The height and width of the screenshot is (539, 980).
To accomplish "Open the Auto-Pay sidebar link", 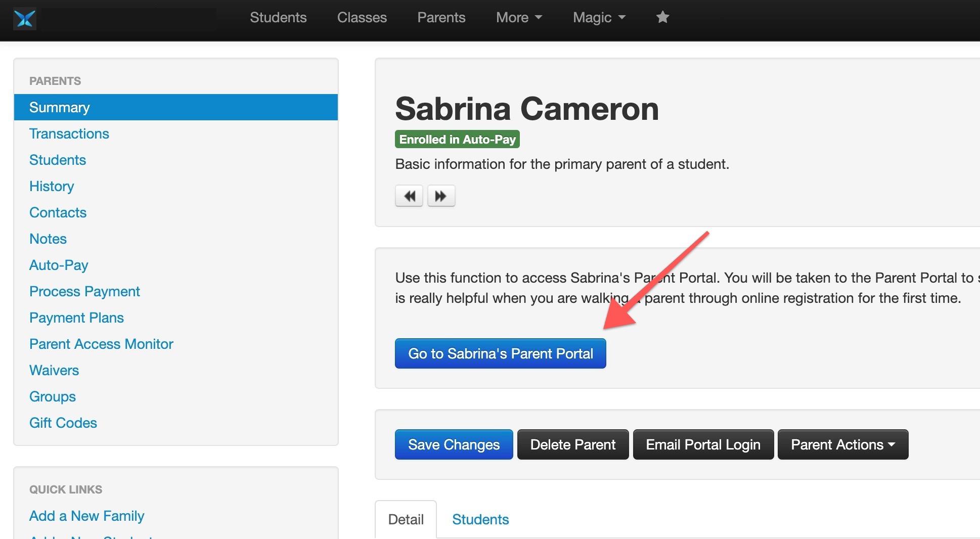I will click(59, 265).
